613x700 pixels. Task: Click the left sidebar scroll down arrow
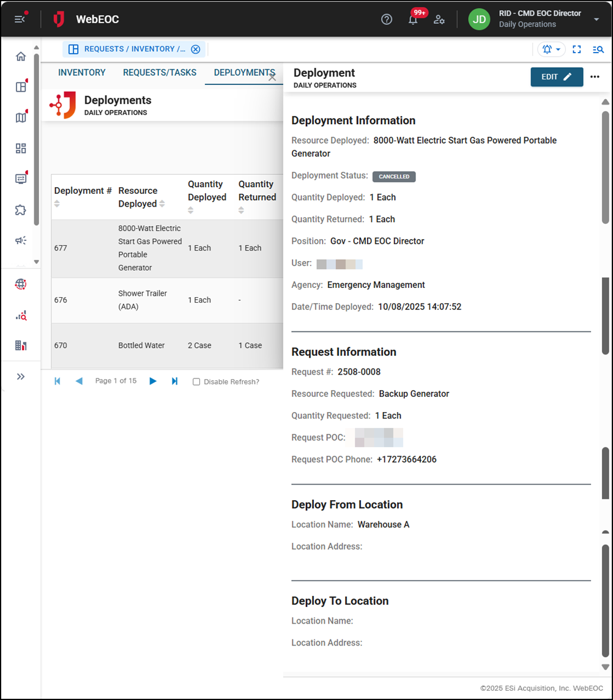click(x=36, y=262)
